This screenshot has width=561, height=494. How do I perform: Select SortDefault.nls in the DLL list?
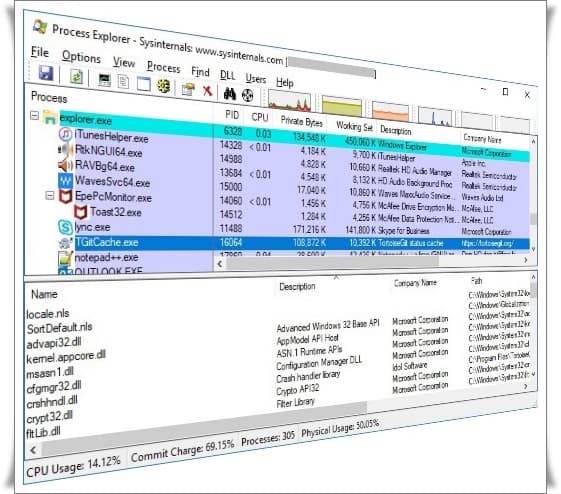coord(59,328)
